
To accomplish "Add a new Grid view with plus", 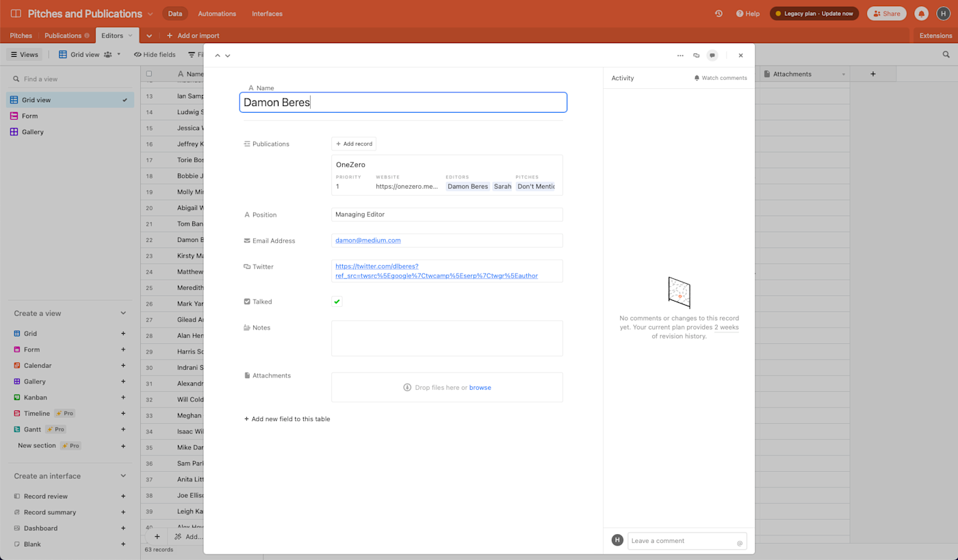I will point(123,334).
